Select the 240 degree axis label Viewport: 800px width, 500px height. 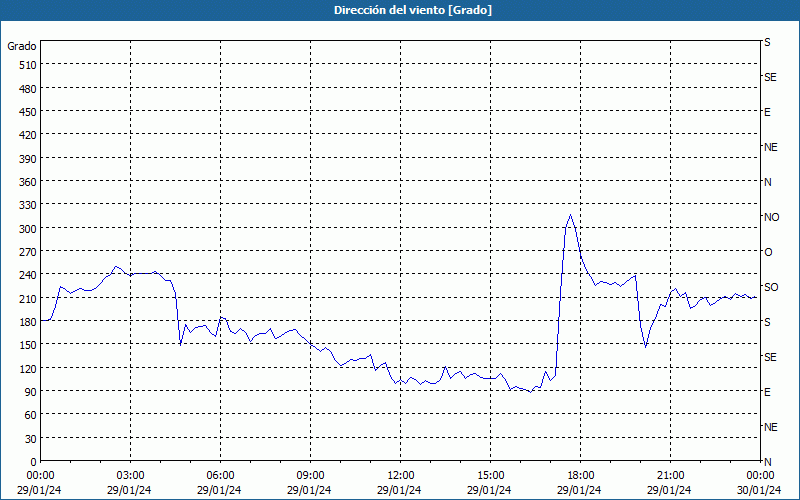28,275
